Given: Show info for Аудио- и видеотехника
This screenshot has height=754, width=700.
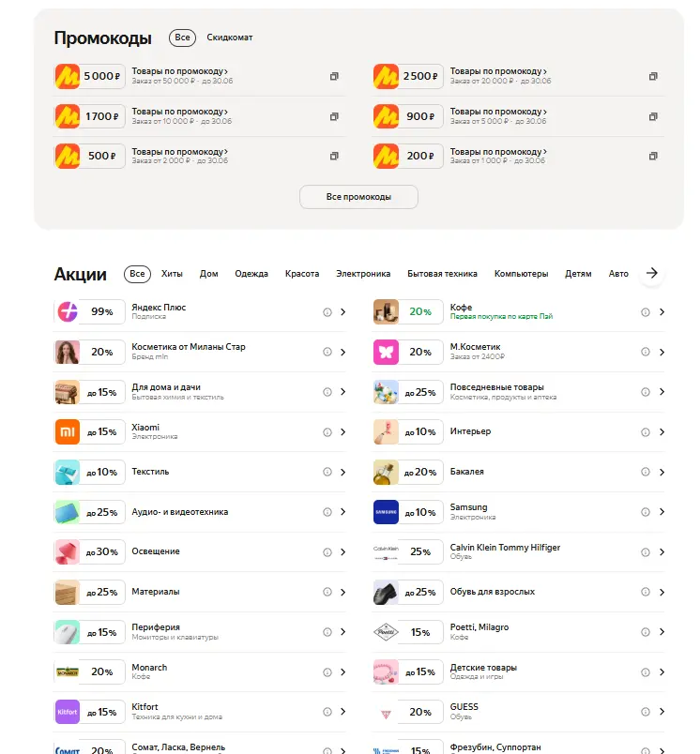Looking at the screenshot, I should [327, 512].
